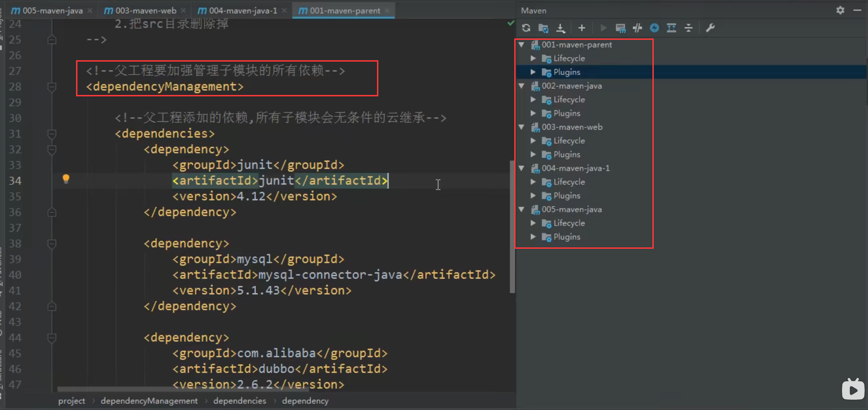
Task: Select 004-maven-java-1 in Maven tree
Action: tap(575, 168)
